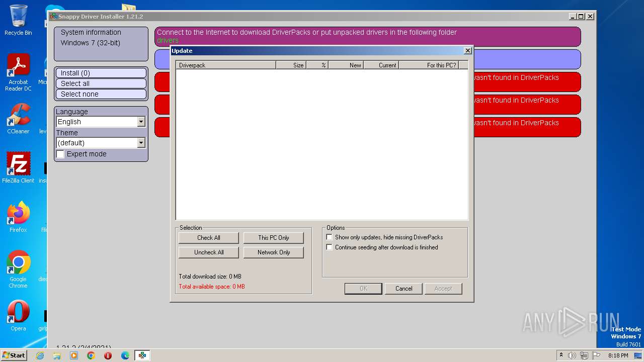644x362 pixels.
Task: Click Snappy Driver Installer title bar icon
Action: pos(53,17)
